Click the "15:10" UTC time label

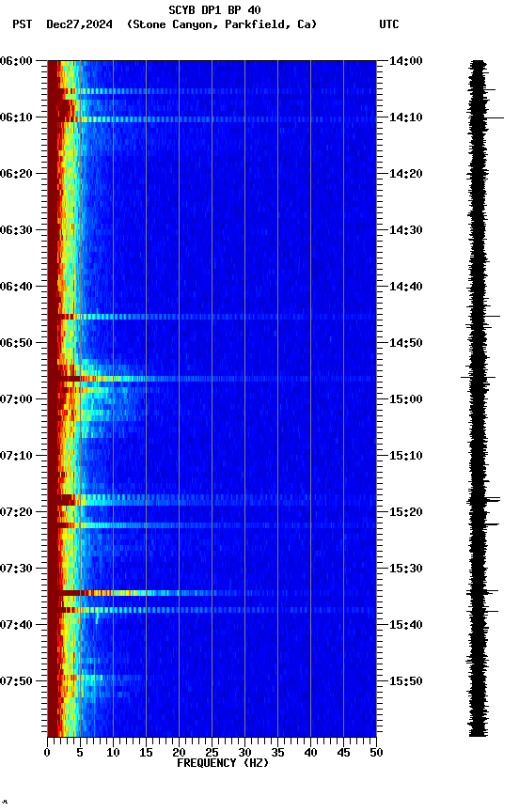coord(406,456)
